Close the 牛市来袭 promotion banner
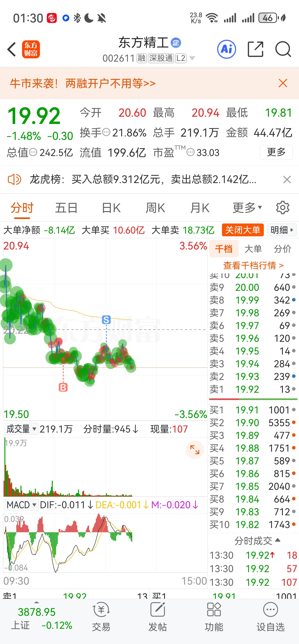The width and height of the screenshot is (299, 644). (x=283, y=83)
